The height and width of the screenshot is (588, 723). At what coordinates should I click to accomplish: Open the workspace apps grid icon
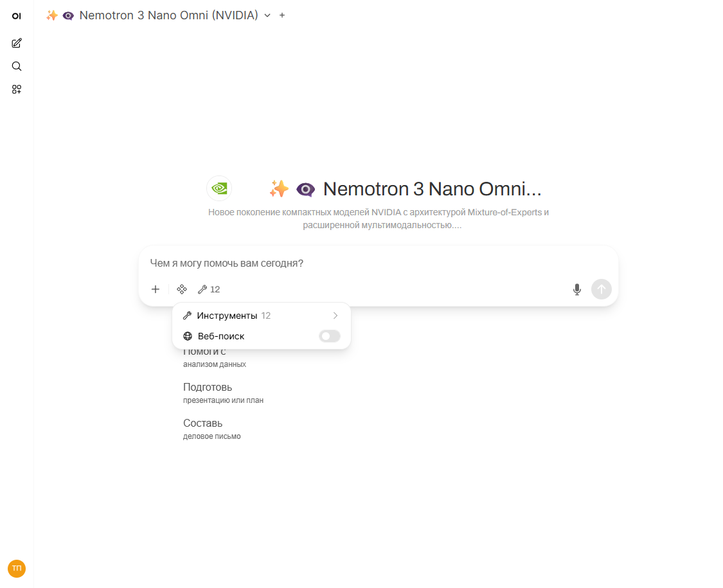point(17,89)
